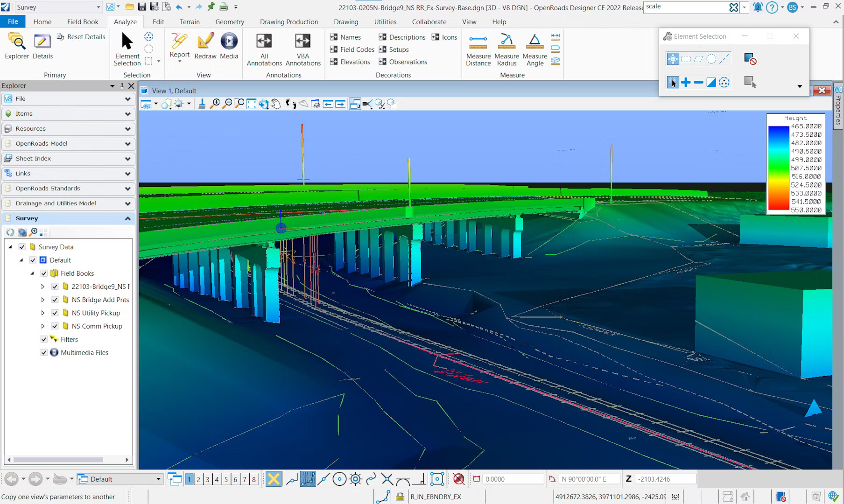The image size is (844, 504).
Task: Click the Height color gradient legend
Action: [778, 168]
